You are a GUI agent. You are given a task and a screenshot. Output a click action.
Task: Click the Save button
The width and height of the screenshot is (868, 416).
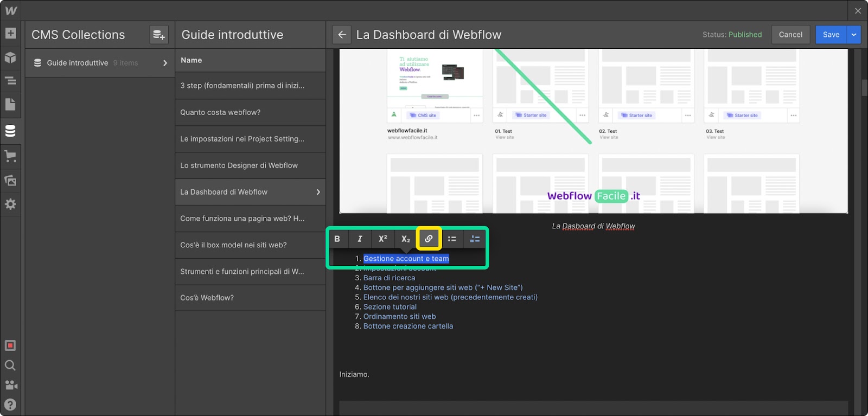pos(831,35)
